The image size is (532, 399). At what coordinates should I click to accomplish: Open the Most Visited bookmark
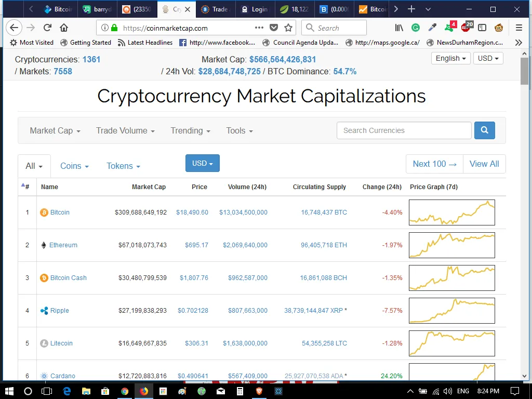pyautogui.click(x=32, y=43)
